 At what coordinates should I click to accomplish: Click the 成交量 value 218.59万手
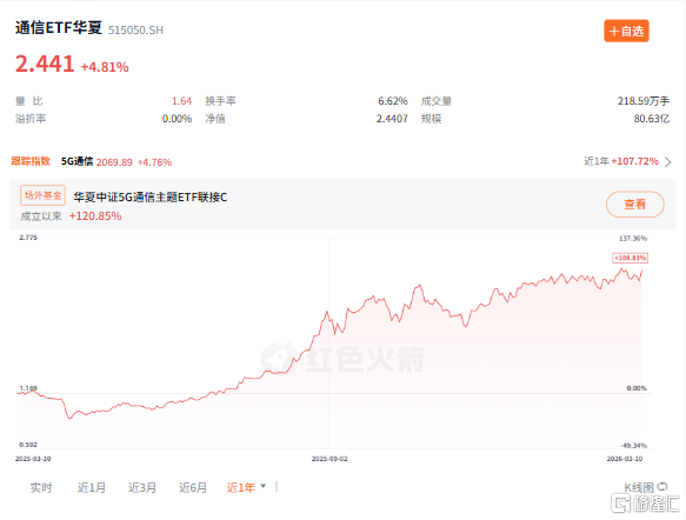[x=644, y=101]
